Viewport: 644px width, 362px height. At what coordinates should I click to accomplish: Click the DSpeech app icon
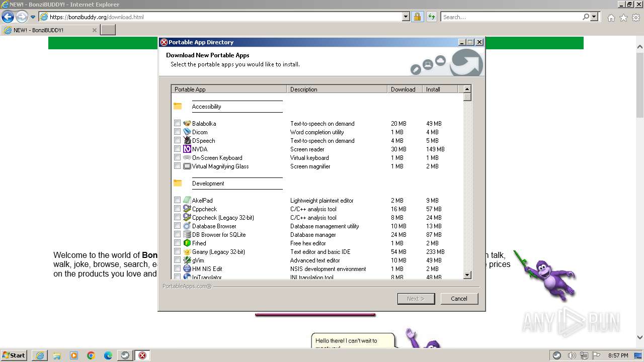point(187,141)
